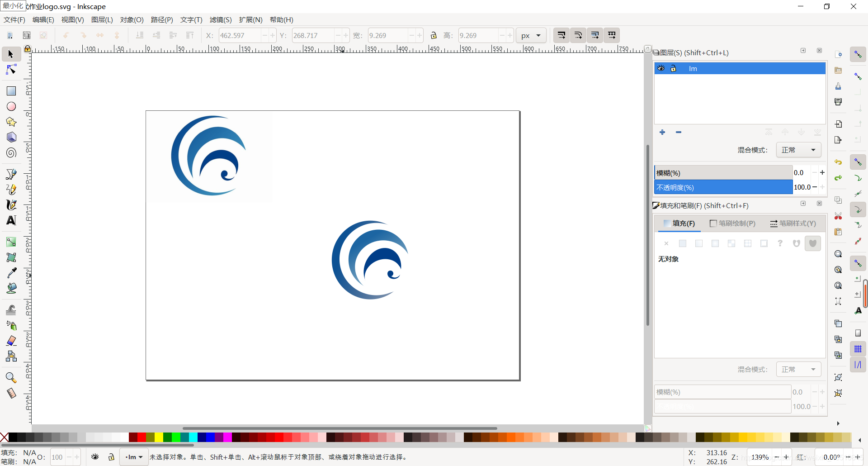
Task: Toggle move patterns with object
Action: pos(612,35)
